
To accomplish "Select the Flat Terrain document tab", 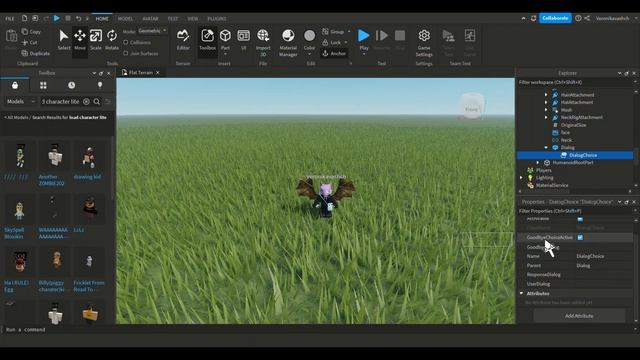I will tap(140, 73).
